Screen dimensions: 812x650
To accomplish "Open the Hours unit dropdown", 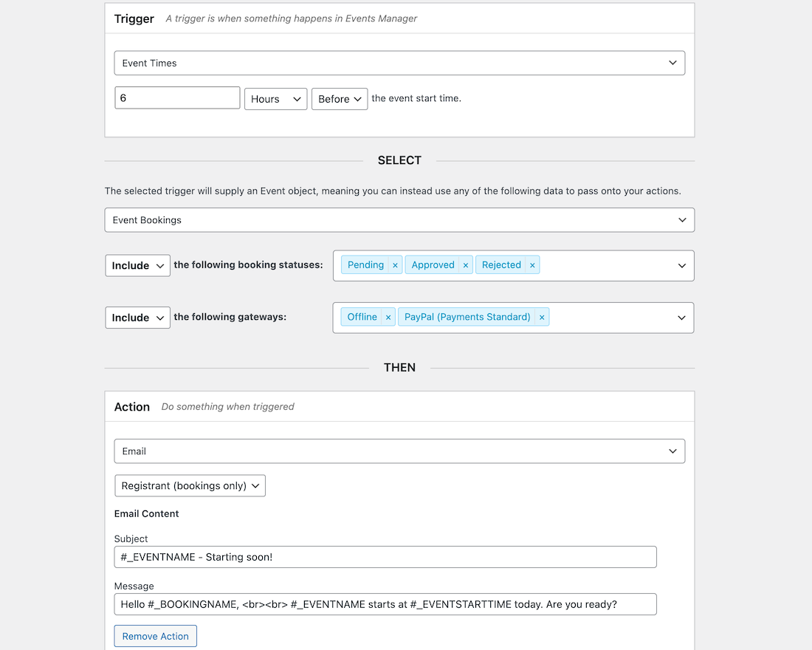I will click(x=275, y=99).
